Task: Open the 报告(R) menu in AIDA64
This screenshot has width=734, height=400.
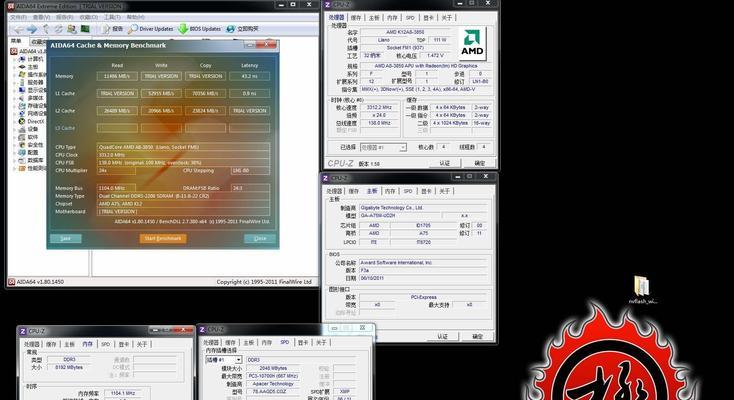Action: (65, 17)
